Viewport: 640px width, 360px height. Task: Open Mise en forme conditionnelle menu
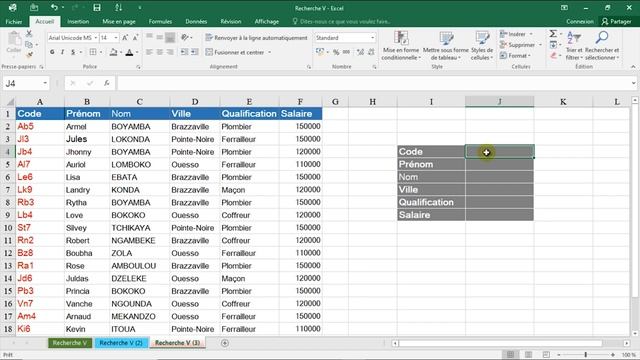click(401, 46)
